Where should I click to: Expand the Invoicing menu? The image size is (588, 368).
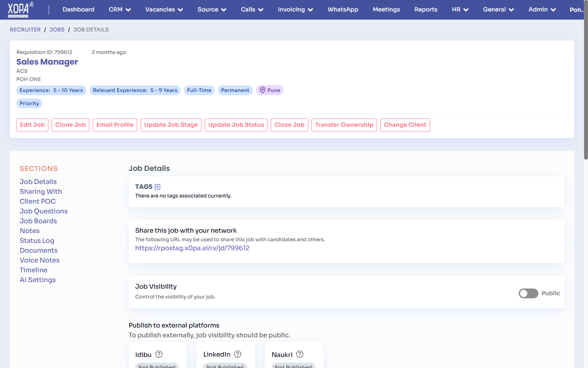tap(295, 9)
